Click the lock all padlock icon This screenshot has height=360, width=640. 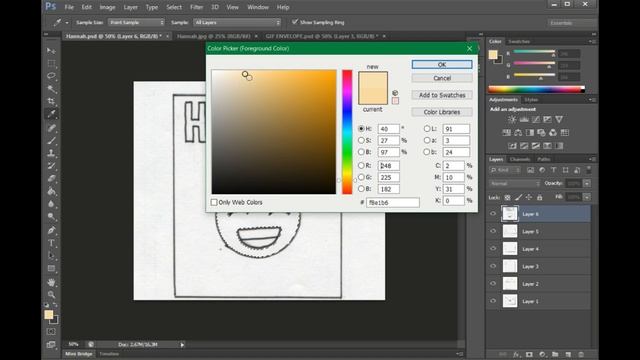pos(539,198)
